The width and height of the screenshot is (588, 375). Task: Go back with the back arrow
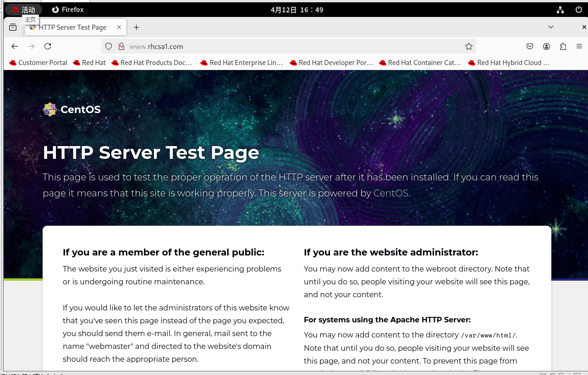[15, 46]
